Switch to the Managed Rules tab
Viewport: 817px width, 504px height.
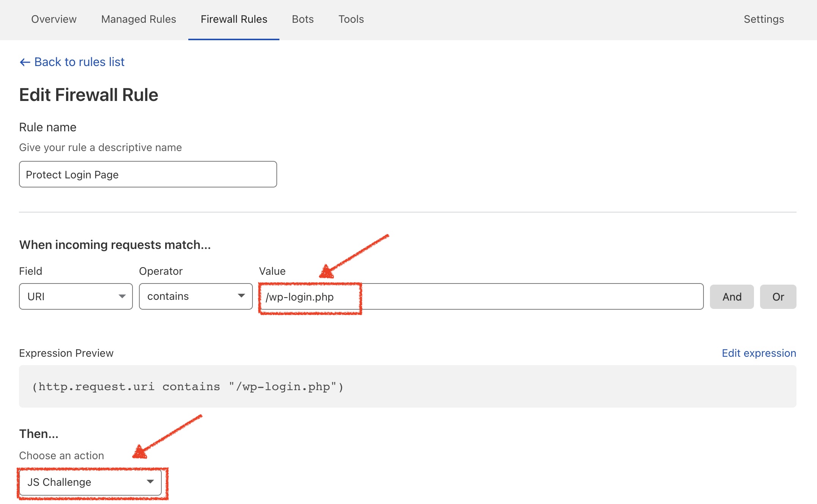click(138, 19)
